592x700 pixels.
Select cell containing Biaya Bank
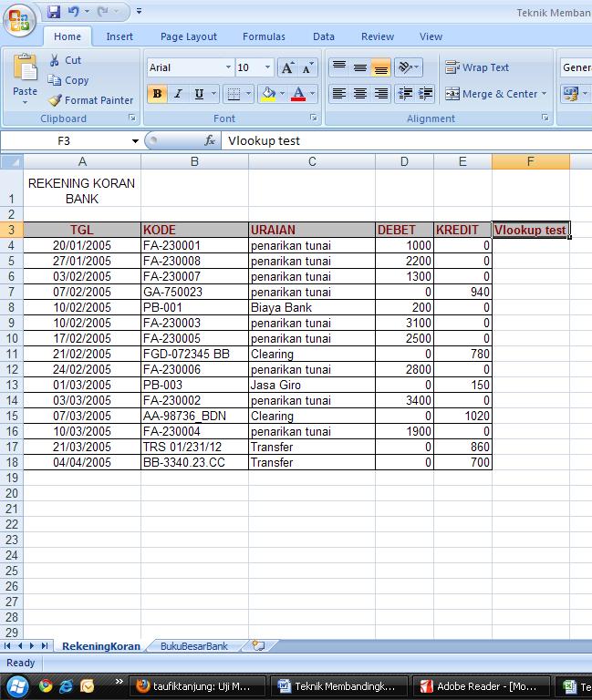(312, 307)
